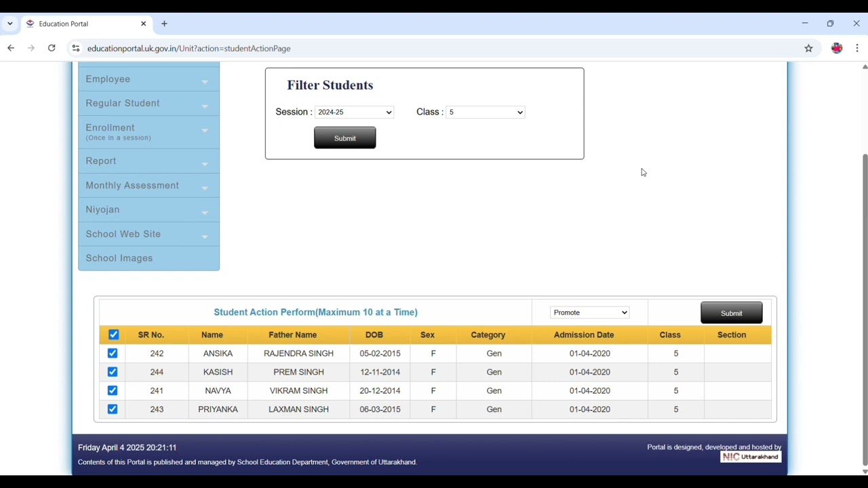Open the Regular Student sidebar menu
The height and width of the screenshot is (488, 868).
tap(149, 104)
